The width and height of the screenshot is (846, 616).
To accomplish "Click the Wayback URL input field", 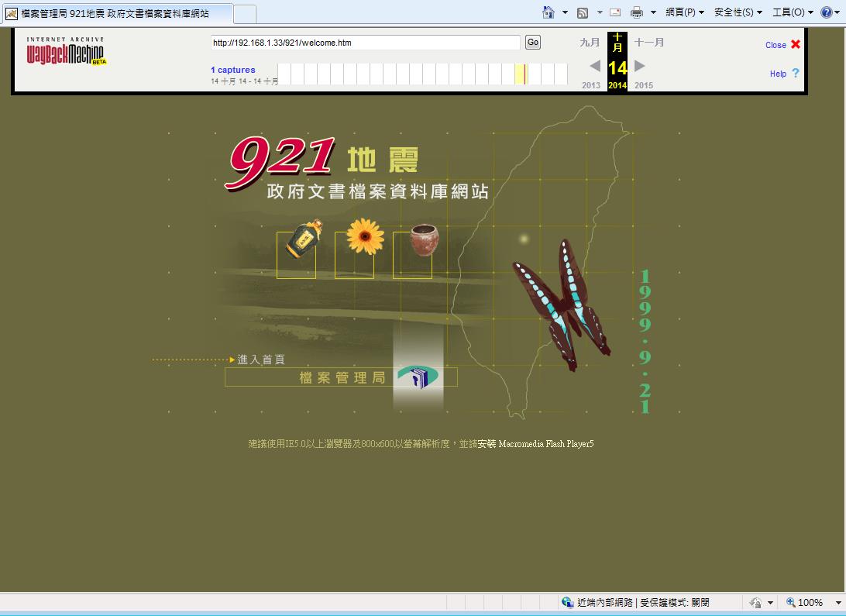I will (365, 43).
